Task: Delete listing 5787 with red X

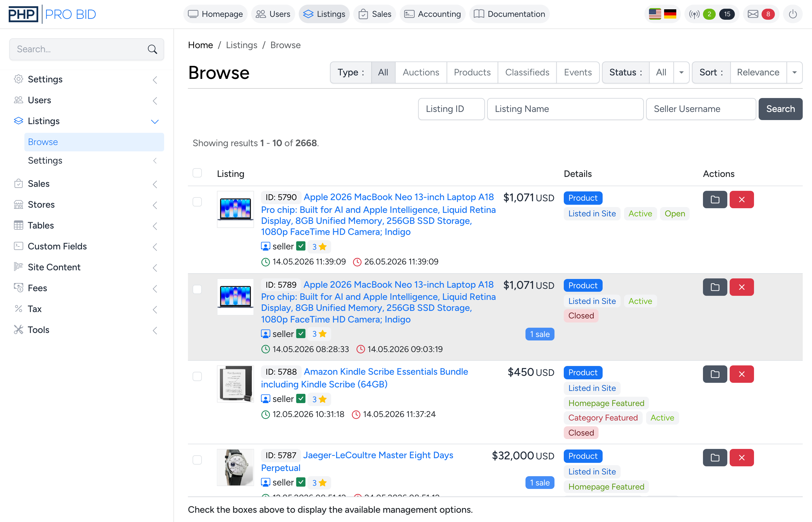Action: tap(742, 458)
